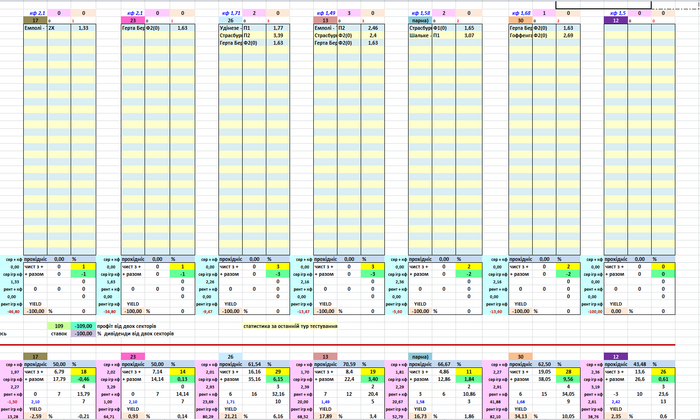Viewport: 700px width, 420px height.
Task: Select the green cell '9,56'
Action: click(x=568, y=379)
